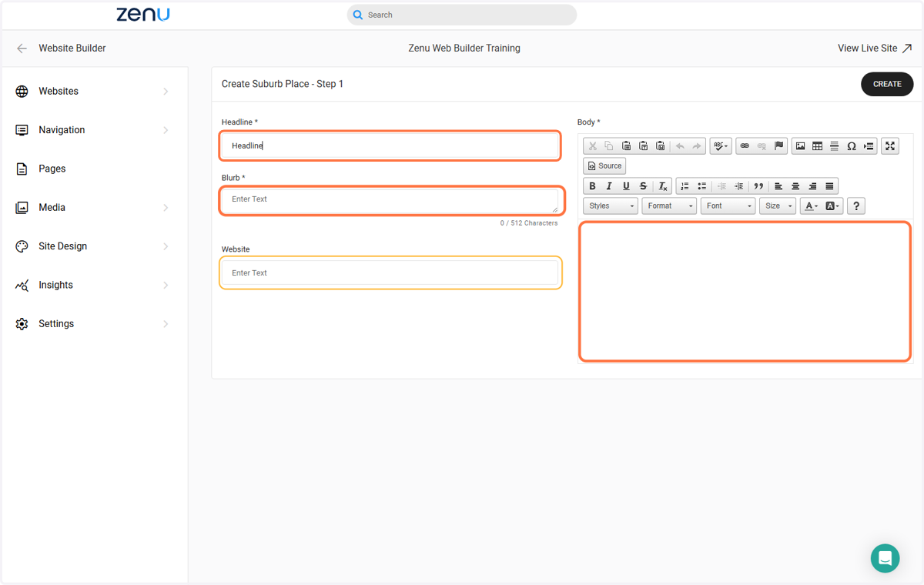Click inside the Body editor area
The height and width of the screenshot is (585, 924).
tap(745, 291)
